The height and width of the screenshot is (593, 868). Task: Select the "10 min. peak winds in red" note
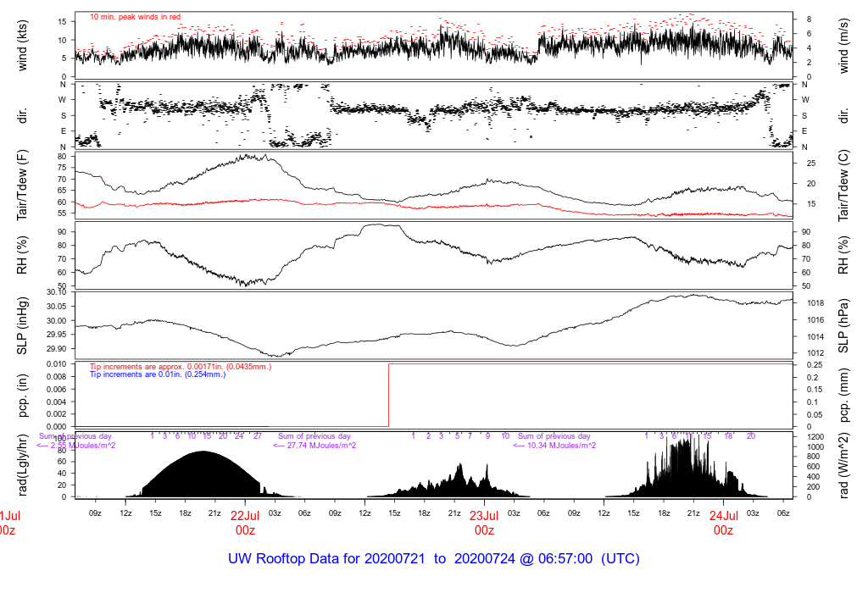click(x=135, y=17)
